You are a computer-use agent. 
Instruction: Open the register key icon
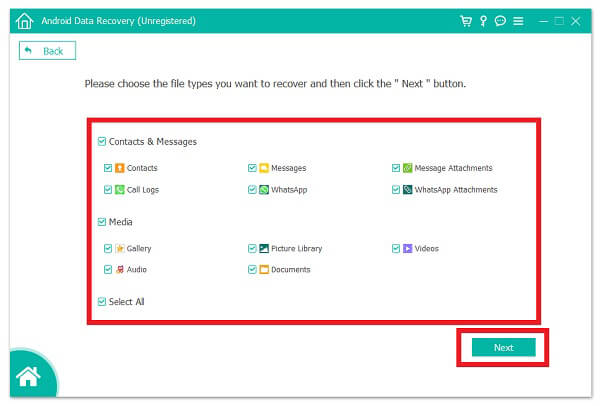(482, 20)
